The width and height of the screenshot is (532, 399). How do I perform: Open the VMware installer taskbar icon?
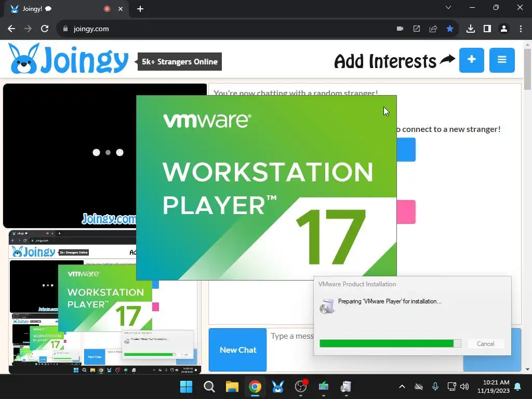tap(323, 387)
